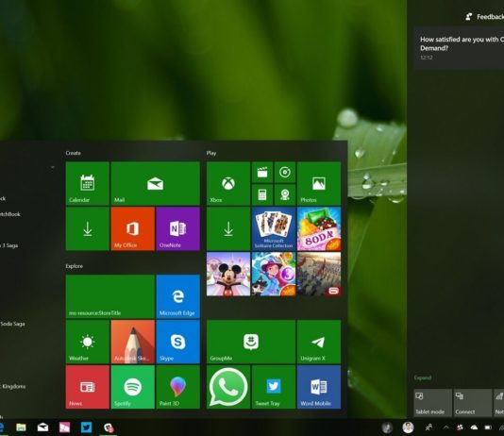
Task: Open the OneDrive cloud tray icon
Action: point(474,428)
